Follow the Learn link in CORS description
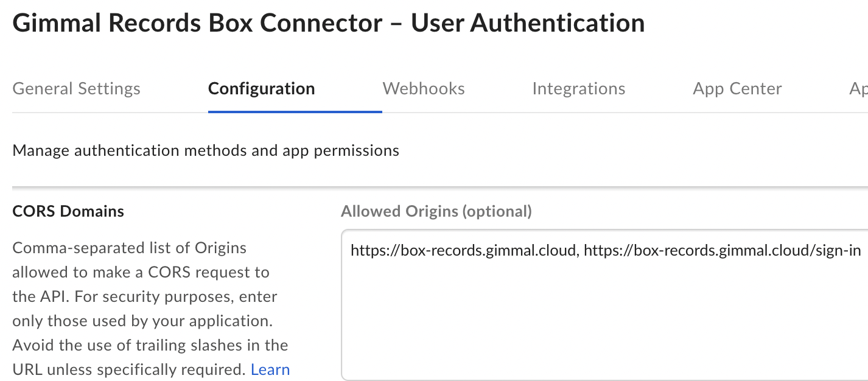The width and height of the screenshot is (868, 381). tap(270, 369)
